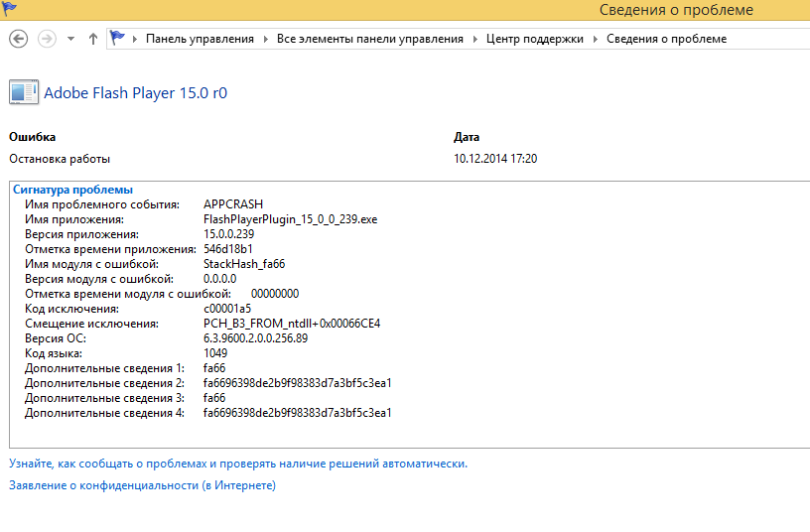Select version value 15.0.0.239
The width and height of the screenshot is (810, 532).
229,234
